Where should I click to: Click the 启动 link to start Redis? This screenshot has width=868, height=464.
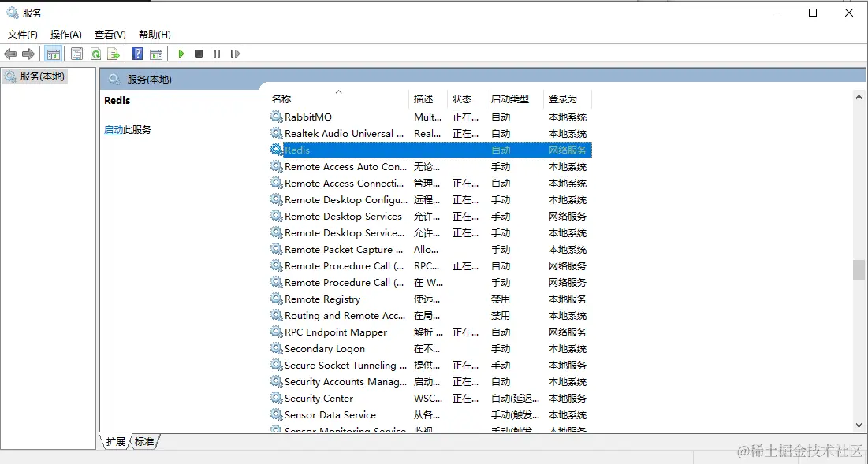coord(114,130)
